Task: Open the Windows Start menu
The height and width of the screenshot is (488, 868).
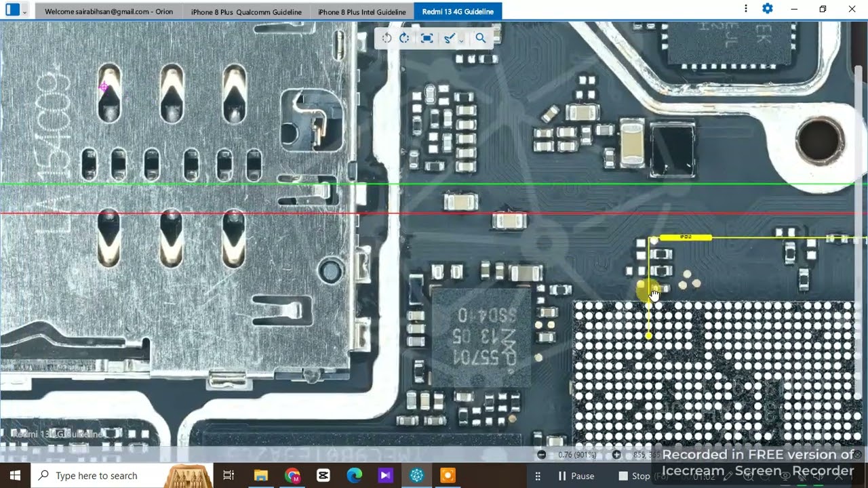Action: pos(15,476)
